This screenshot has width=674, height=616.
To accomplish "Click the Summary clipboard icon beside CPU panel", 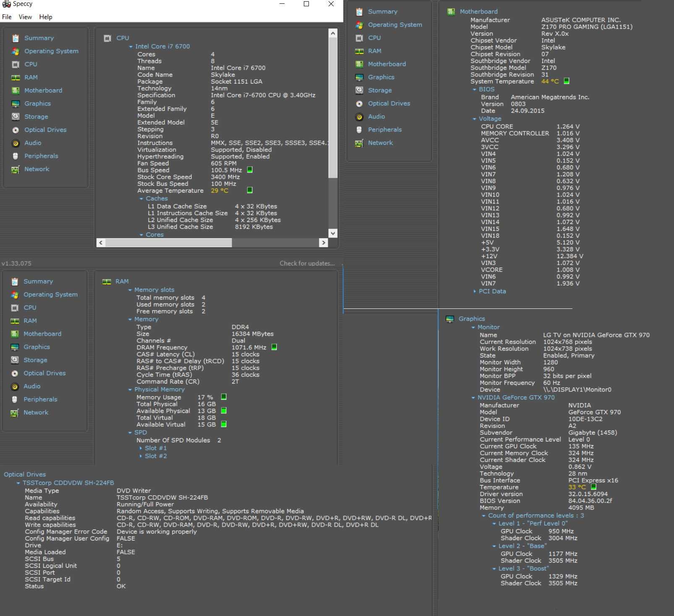I will (x=16, y=38).
